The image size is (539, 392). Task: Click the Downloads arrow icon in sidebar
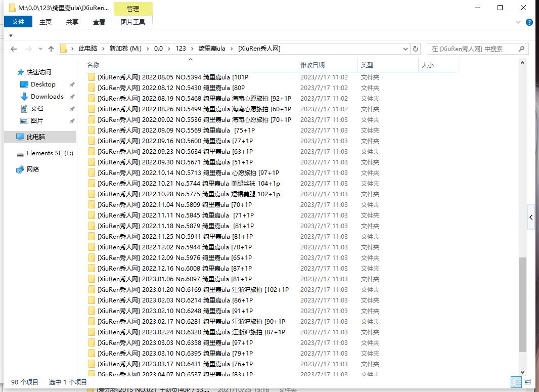point(24,97)
